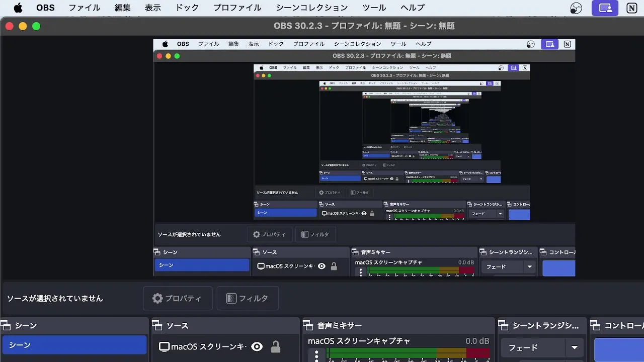Click the main 0.0 dB volume readout

coord(477,341)
